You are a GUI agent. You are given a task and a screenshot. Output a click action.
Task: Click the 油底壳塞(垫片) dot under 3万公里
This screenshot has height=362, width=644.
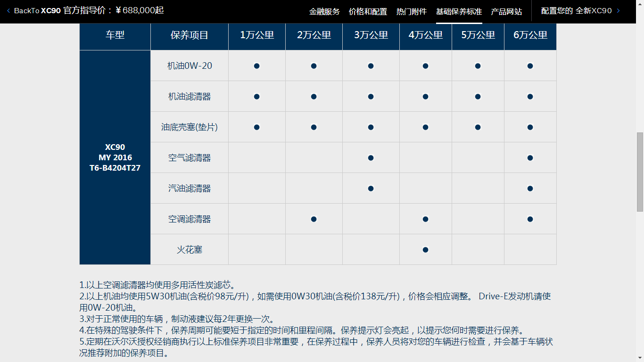(371, 127)
